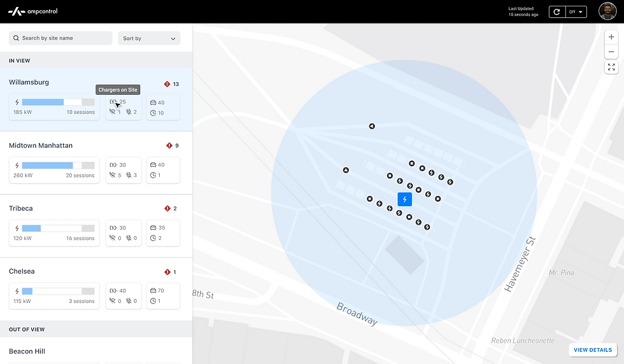Click Chelsea power usage bar
The height and width of the screenshot is (364, 624).
pos(58,291)
